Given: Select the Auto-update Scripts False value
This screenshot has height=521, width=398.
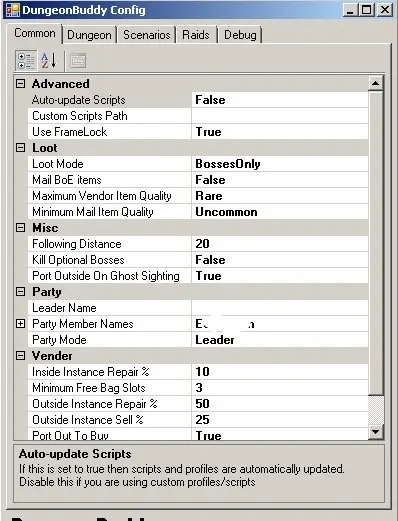Looking at the screenshot, I should point(280,100).
